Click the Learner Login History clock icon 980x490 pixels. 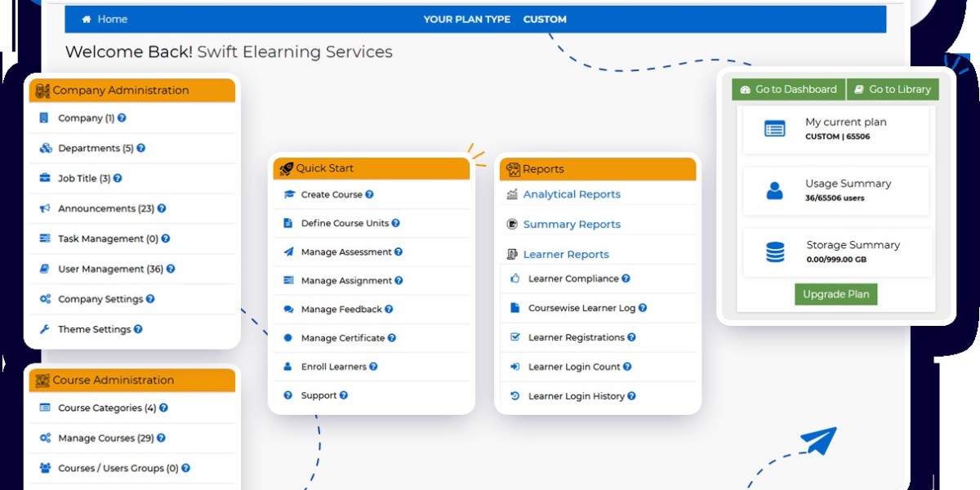tap(514, 396)
